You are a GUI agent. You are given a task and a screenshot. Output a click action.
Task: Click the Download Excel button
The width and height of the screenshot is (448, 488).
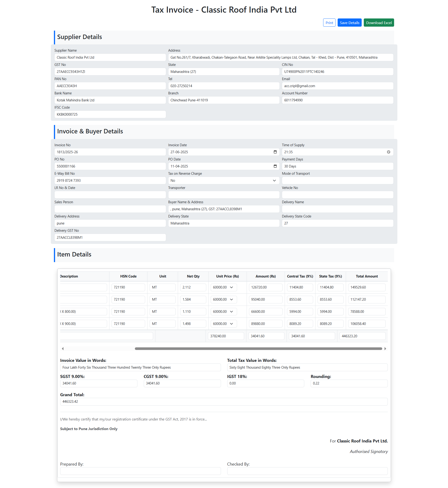(x=379, y=23)
